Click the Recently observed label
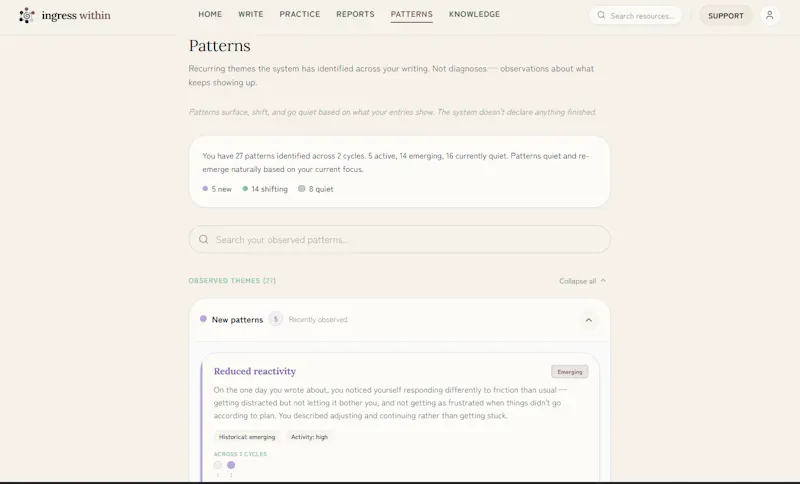The image size is (800, 484). click(318, 319)
